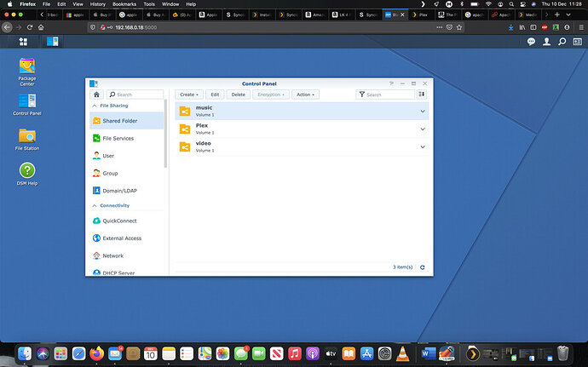
Task: Click the Edit button
Action: click(215, 95)
